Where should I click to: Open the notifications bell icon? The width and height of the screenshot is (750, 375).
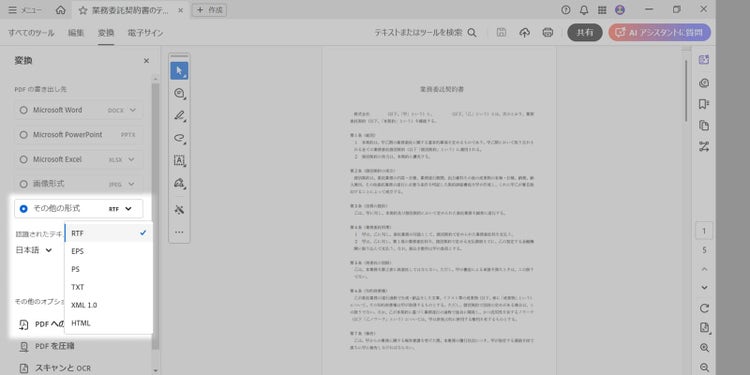[584, 10]
